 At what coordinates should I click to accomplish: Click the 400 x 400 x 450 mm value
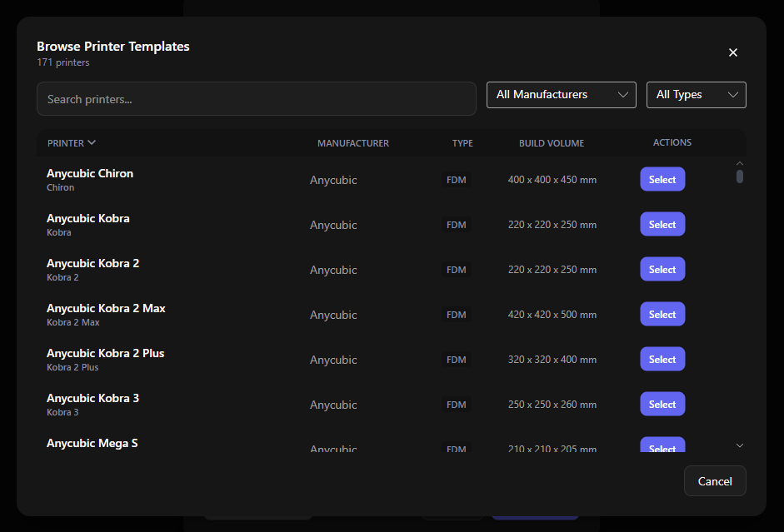tap(552, 179)
